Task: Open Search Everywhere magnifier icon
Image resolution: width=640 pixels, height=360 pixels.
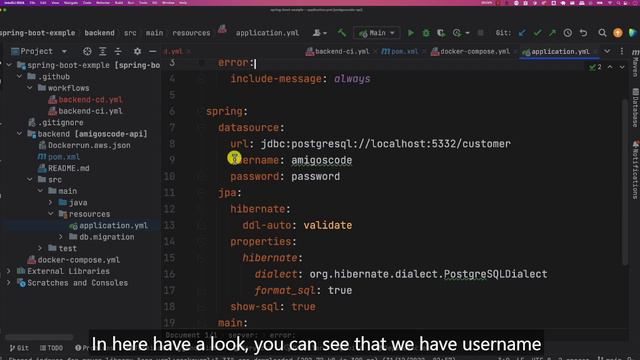Action: pyautogui.click(x=602, y=33)
